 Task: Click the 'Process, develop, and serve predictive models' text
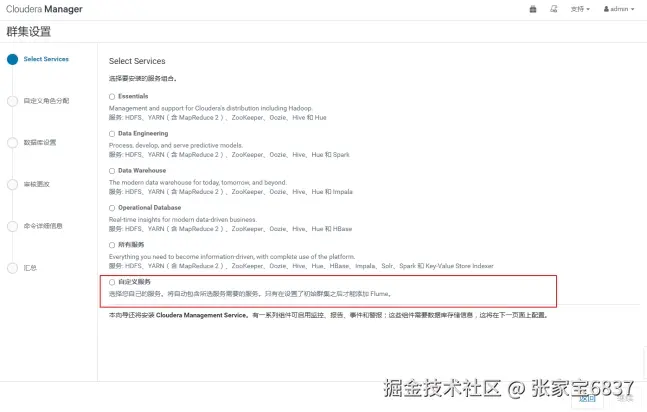[176, 145]
